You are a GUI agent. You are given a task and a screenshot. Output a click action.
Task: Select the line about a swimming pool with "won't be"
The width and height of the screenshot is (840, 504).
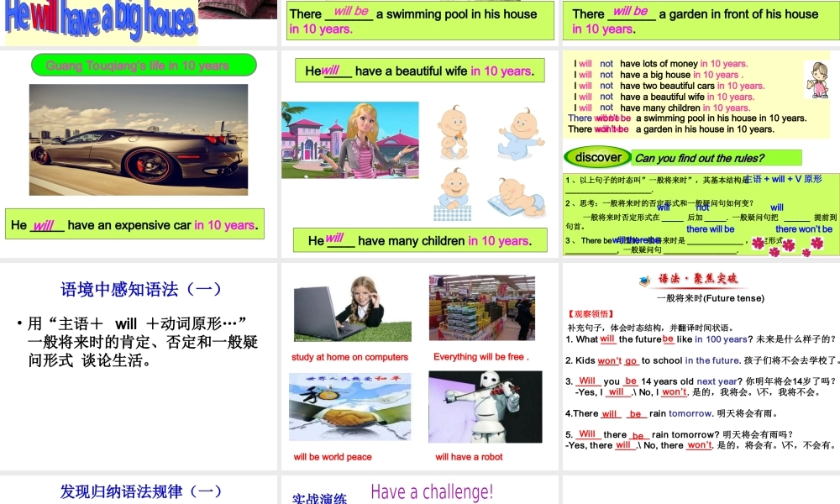[687, 118]
